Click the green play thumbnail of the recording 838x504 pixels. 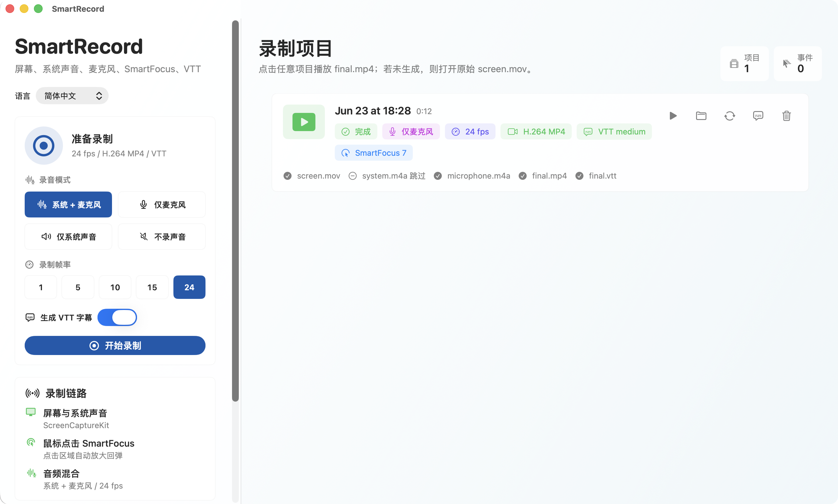point(304,122)
